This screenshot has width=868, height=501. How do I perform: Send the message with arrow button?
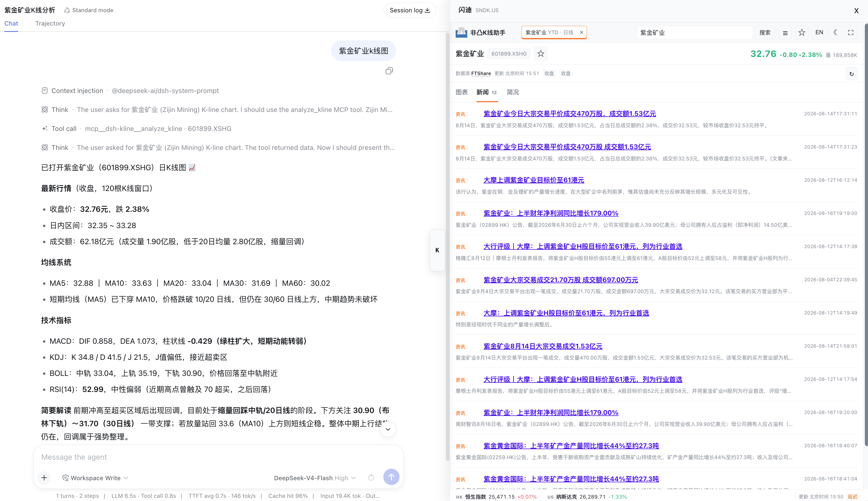point(391,477)
